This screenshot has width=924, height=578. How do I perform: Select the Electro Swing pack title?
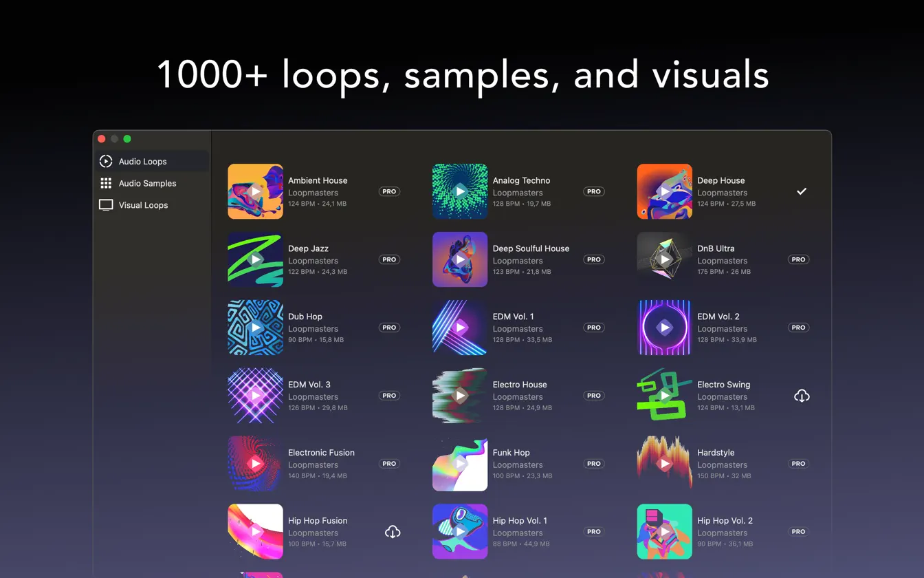[x=724, y=385]
